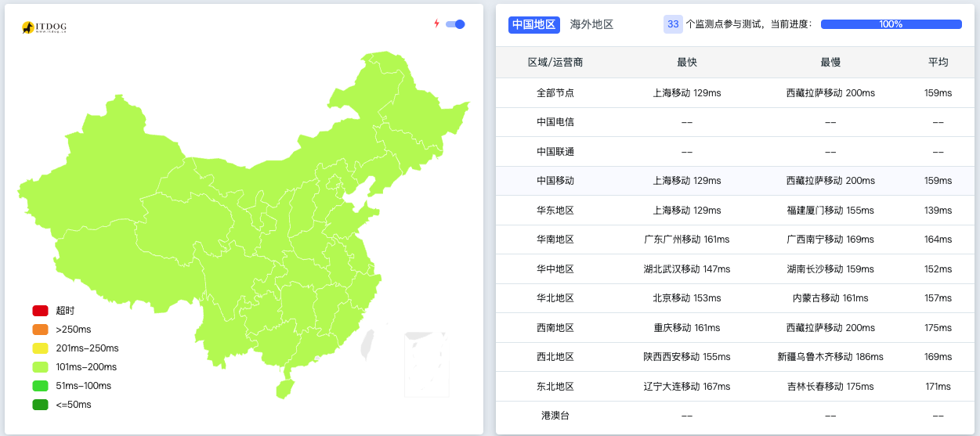Image resolution: width=980 pixels, height=436 pixels.
Task: Click the 175ms average for 西南地区
Action: point(938,328)
